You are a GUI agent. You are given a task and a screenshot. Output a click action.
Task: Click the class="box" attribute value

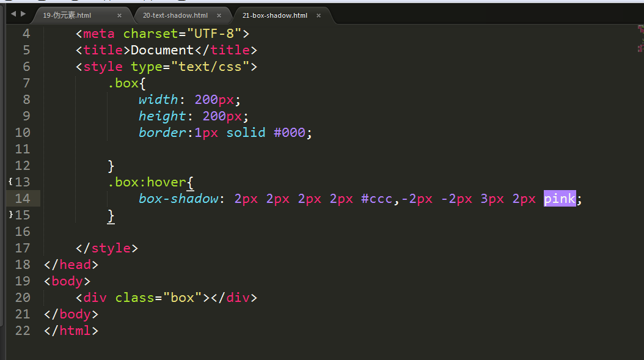pyautogui.click(x=182, y=298)
